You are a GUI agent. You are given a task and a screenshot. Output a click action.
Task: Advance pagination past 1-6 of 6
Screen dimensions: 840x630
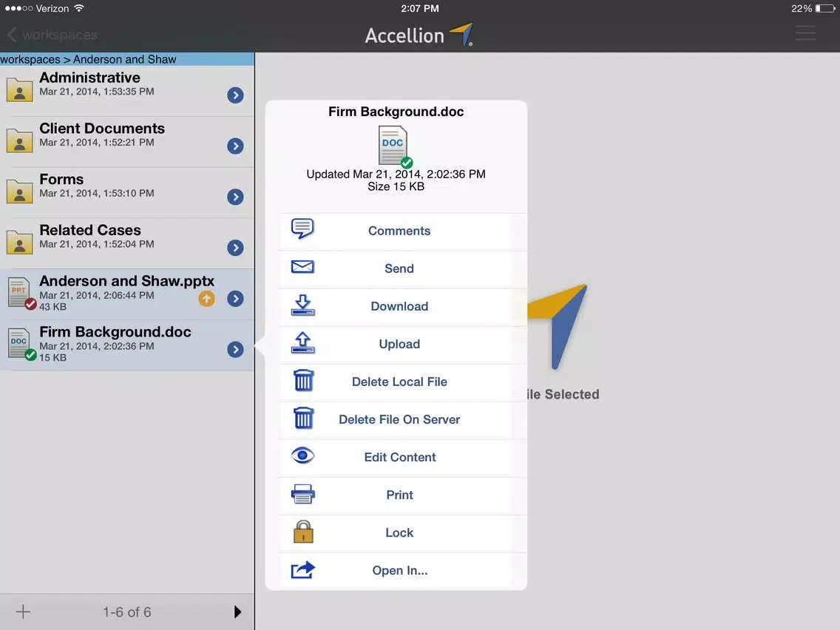pyautogui.click(x=237, y=612)
